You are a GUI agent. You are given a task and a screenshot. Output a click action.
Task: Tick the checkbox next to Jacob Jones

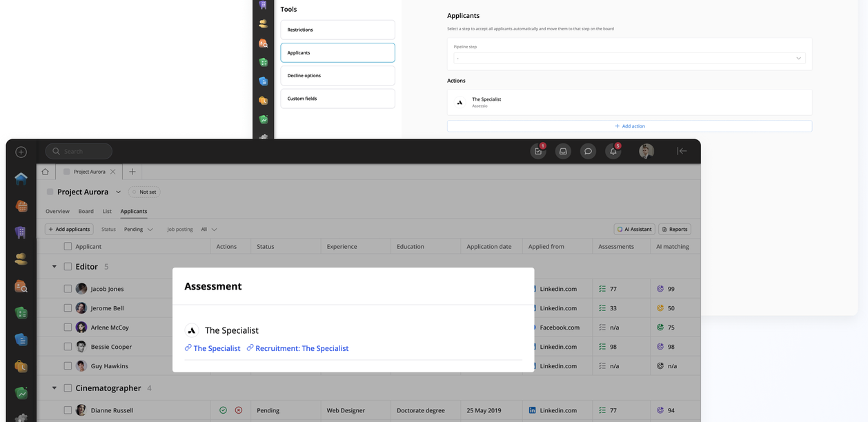68,289
